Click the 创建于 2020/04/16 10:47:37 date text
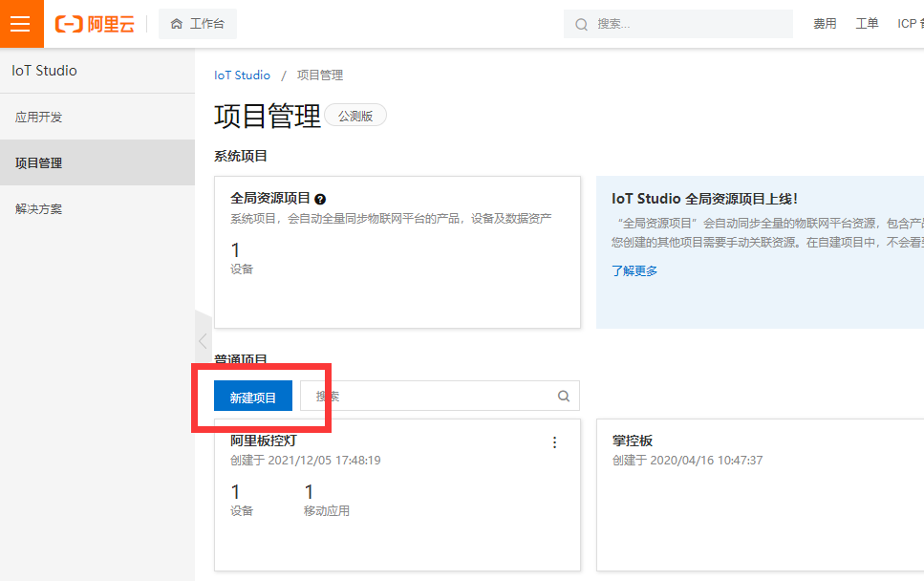This screenshot has height=581, width=924. [687, 461]
